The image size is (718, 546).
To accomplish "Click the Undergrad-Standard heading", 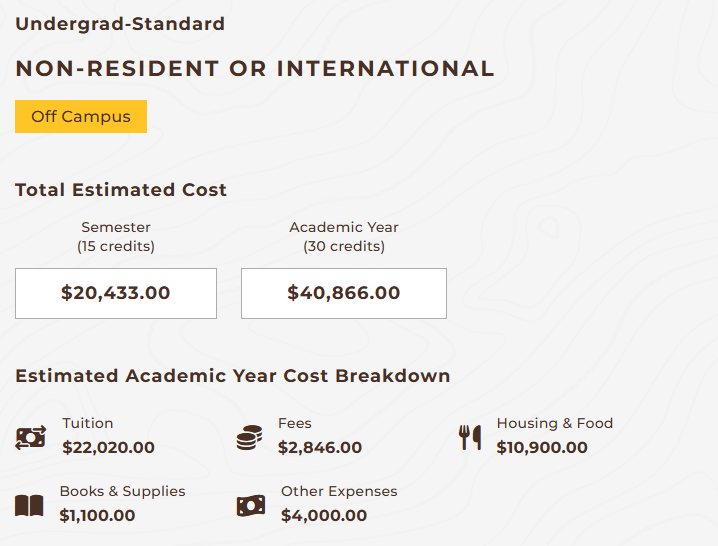I will point(120,24).
